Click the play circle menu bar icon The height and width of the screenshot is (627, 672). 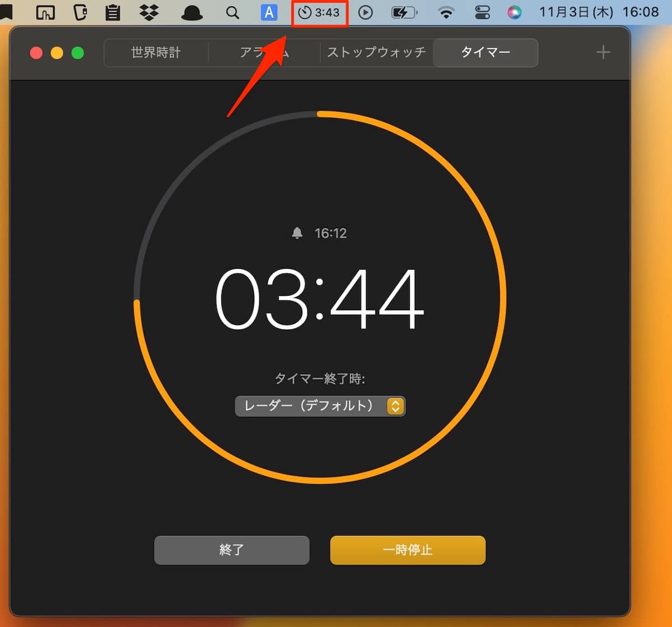pyautogui.click(x=366, y=12)
